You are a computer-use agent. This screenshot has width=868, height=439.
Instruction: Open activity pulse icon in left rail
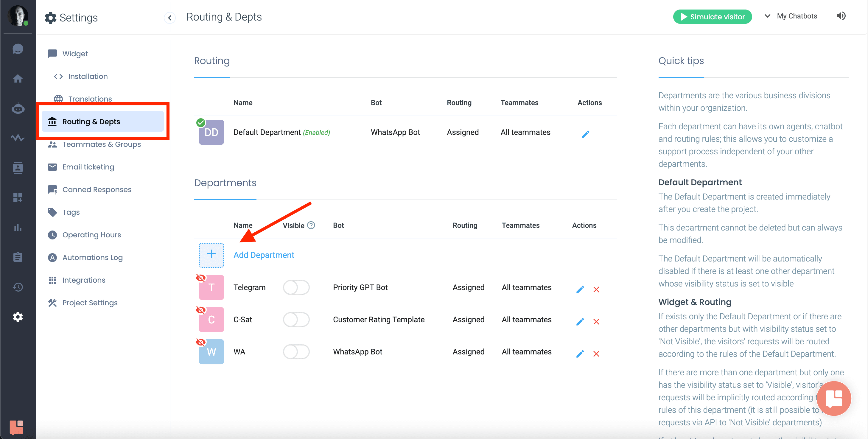18,138
